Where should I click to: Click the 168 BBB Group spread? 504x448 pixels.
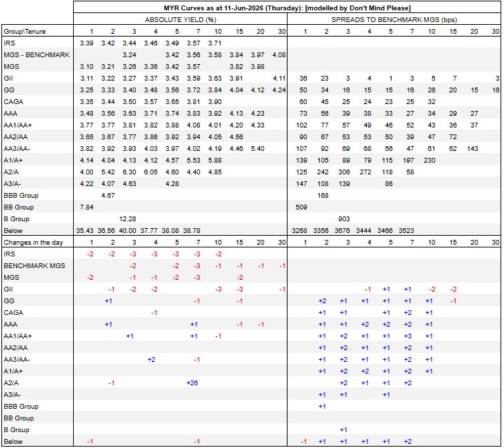pyautogui.click(x=323, y=196)
